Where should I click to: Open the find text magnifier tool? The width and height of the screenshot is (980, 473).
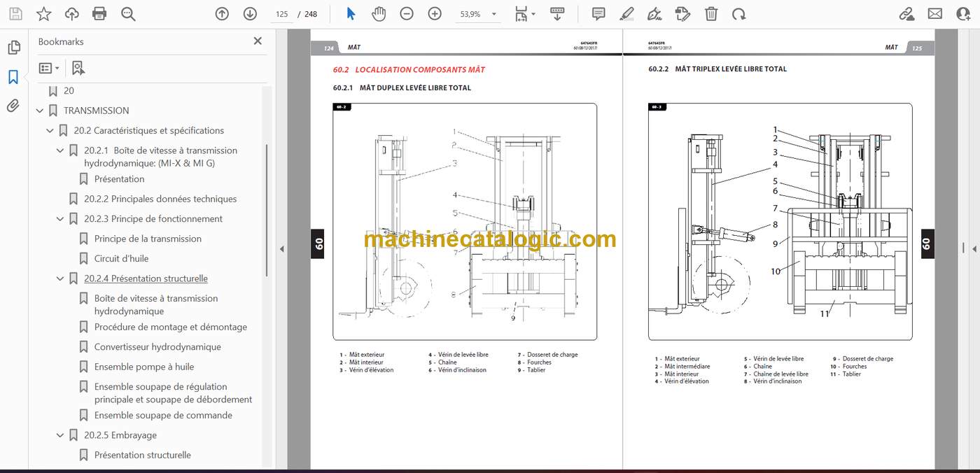pos(127,13)
